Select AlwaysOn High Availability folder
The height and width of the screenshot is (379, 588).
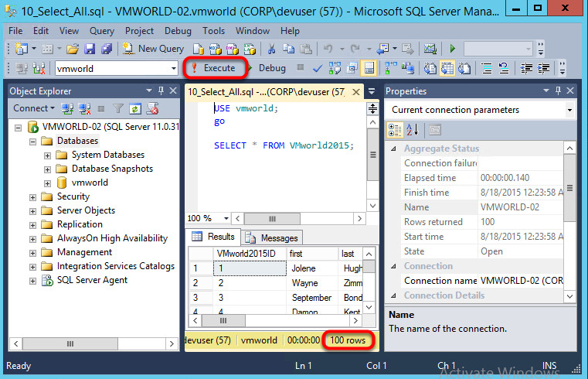point(112,238)
